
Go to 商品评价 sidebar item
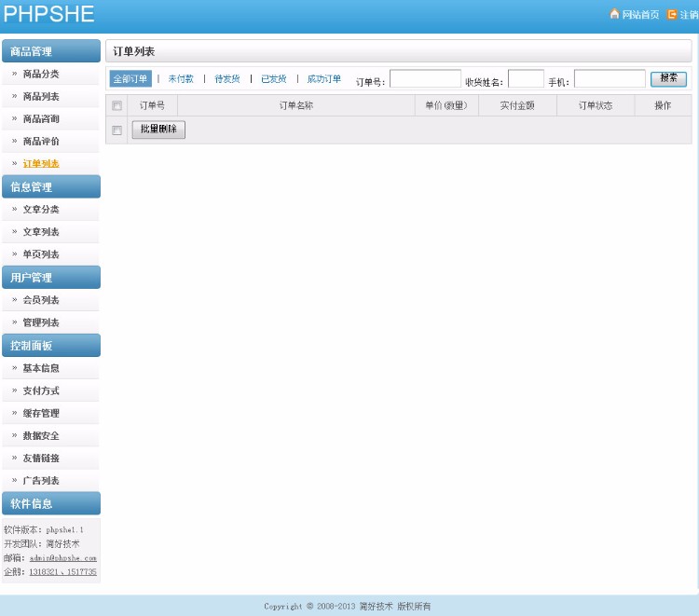tap(41, 142)
